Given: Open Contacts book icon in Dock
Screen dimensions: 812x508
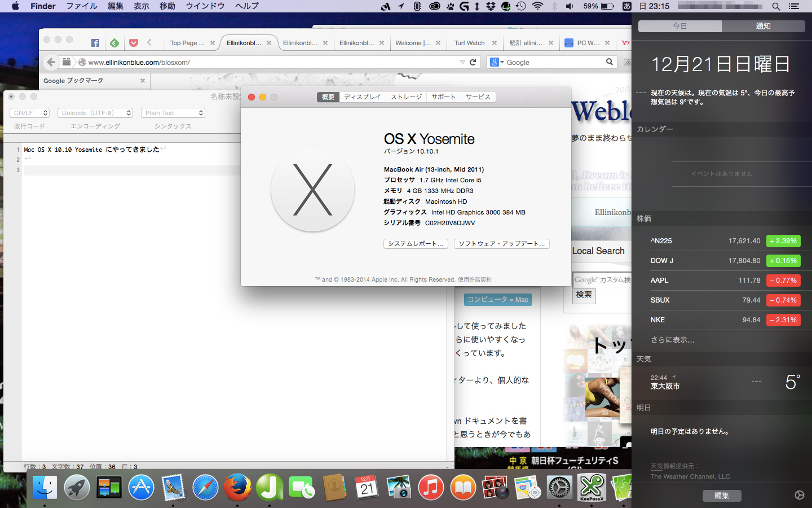Looking at the screenshot, I should click(x=334, y=487).
